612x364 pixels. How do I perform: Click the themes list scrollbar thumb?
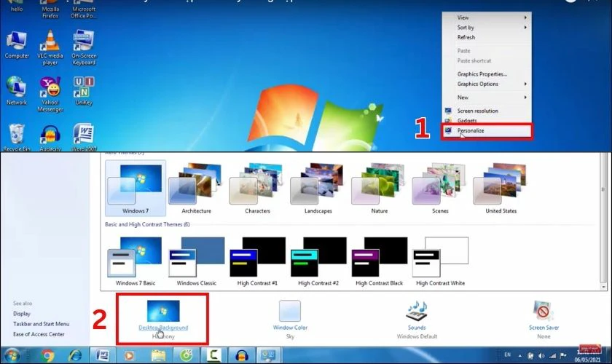(x=603, y=218)
